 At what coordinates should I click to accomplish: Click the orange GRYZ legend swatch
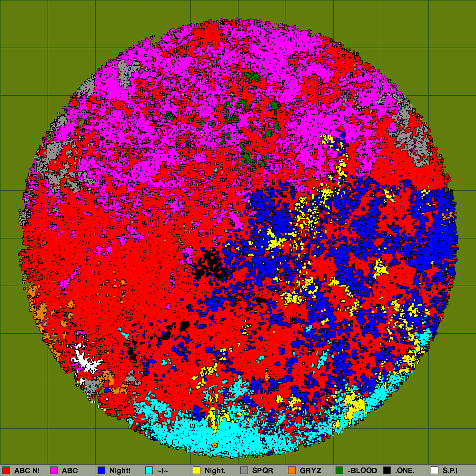click(292, 470)
